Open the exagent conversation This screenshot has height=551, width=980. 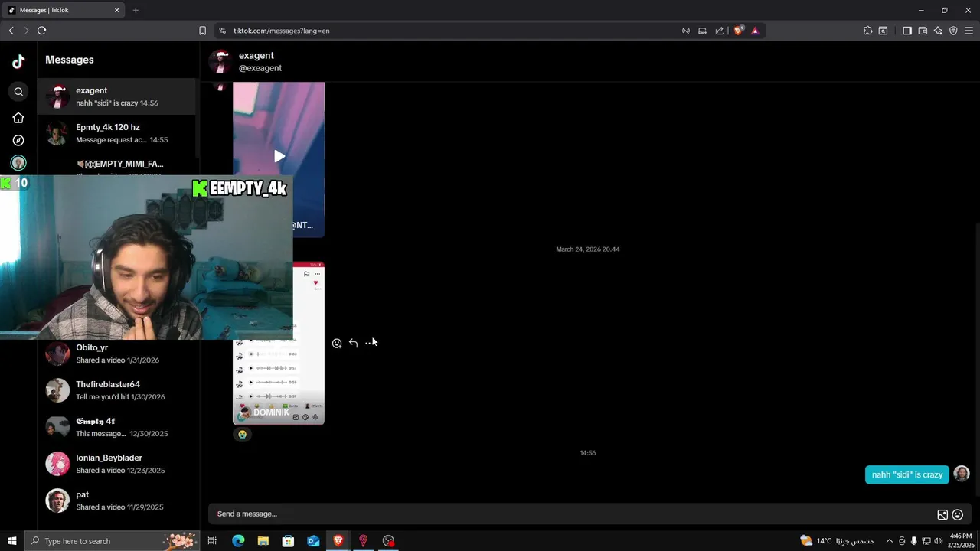tap(116, 96)
